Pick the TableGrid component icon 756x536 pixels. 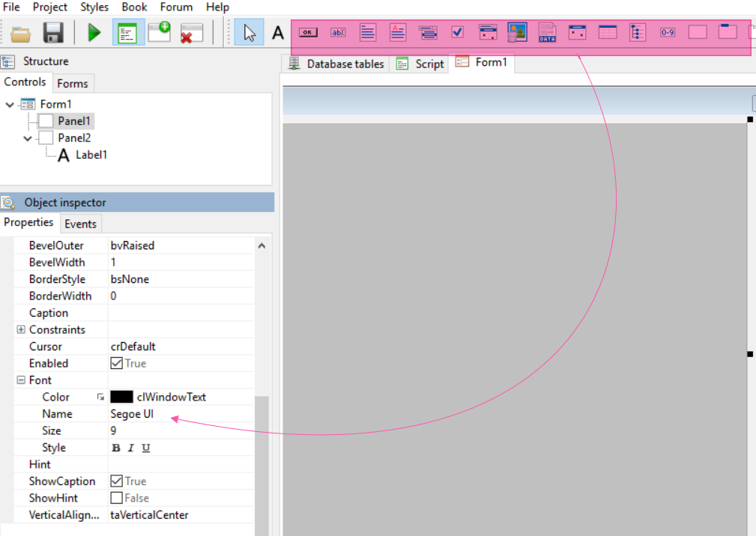(x=608, y=32)
